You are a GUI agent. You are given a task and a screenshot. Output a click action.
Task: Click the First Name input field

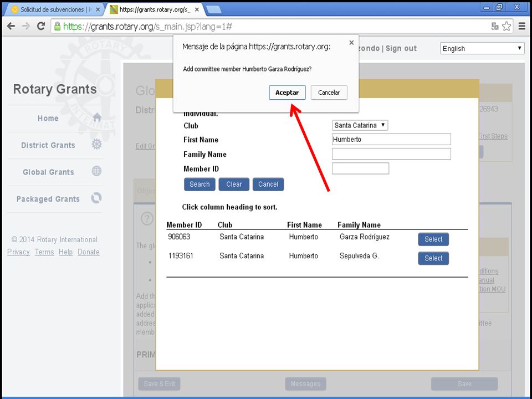[x=391, y=139]
